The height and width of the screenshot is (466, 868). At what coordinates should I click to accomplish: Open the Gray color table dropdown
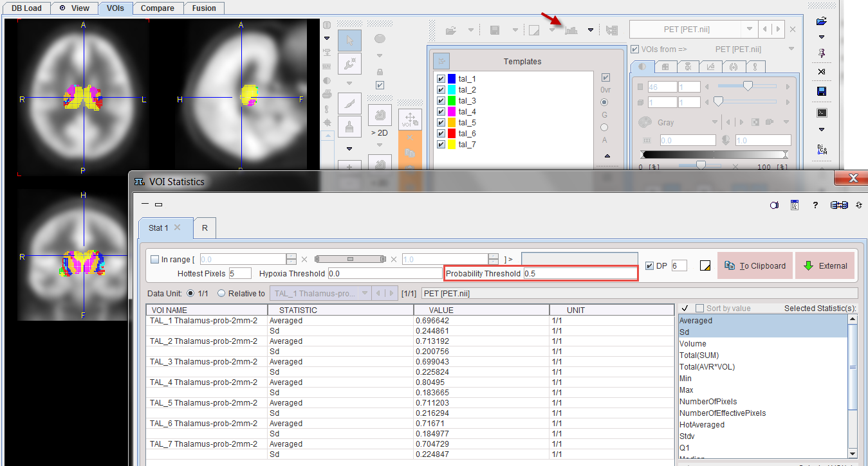(x=715, y=122)
